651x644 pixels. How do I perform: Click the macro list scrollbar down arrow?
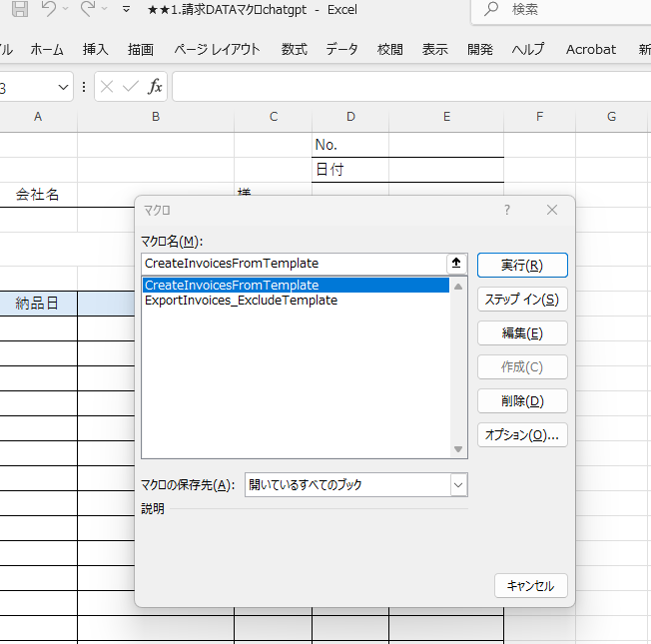tap(458, 450)
